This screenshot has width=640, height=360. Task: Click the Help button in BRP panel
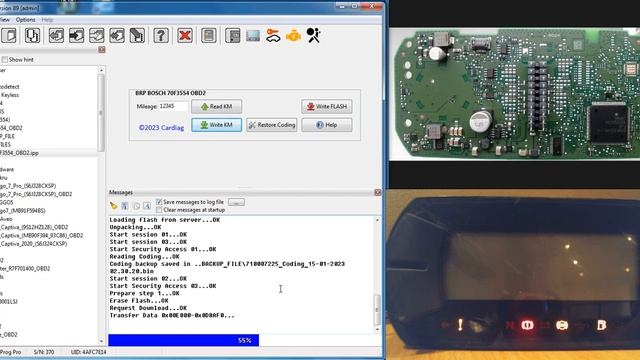point(327,125)
